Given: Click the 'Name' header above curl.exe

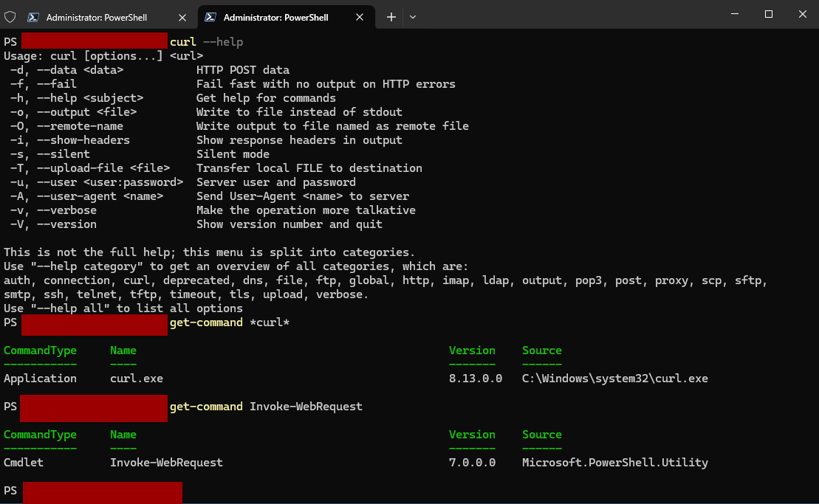Looking at the screenshot, I should [x=123, y=351].
